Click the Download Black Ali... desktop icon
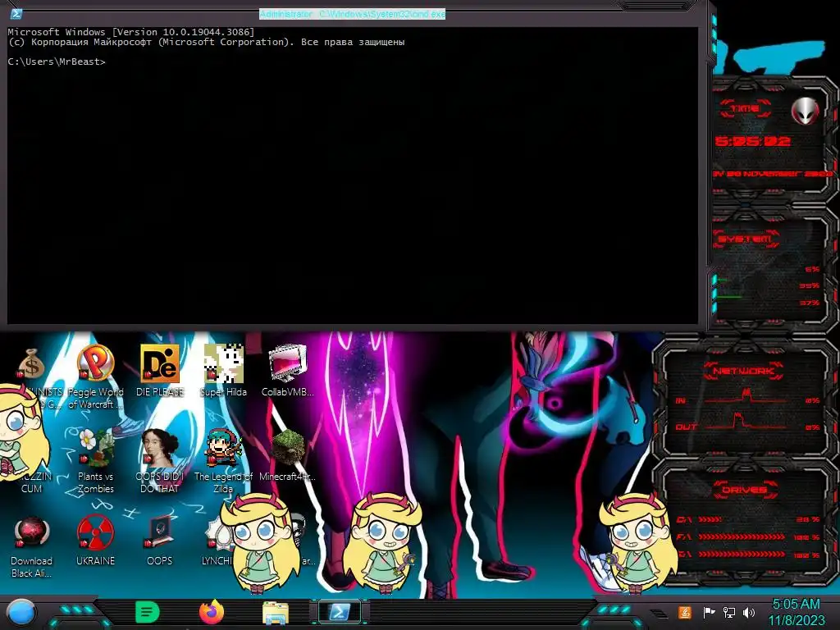The image size is (840, 630). click(x=32, y=546)
